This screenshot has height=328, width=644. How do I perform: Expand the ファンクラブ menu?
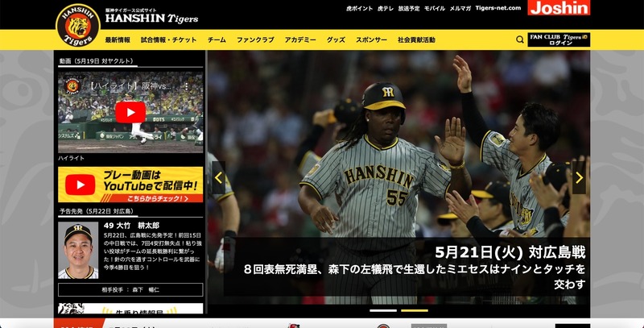[x=255, y=39]
